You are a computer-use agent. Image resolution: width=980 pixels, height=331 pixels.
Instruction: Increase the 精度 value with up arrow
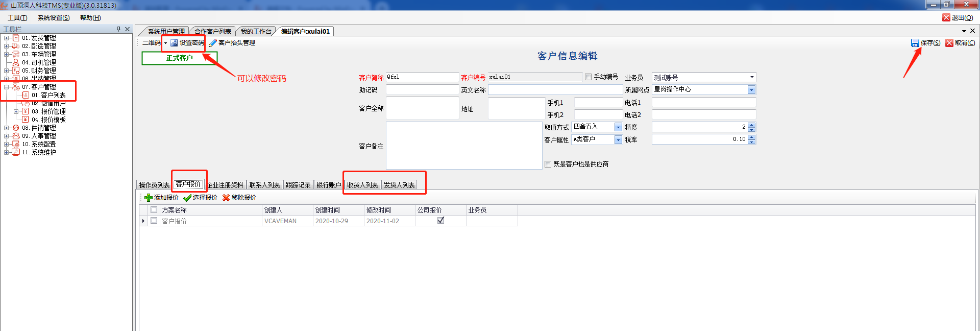pyautogui.click(x=751, y=125)
